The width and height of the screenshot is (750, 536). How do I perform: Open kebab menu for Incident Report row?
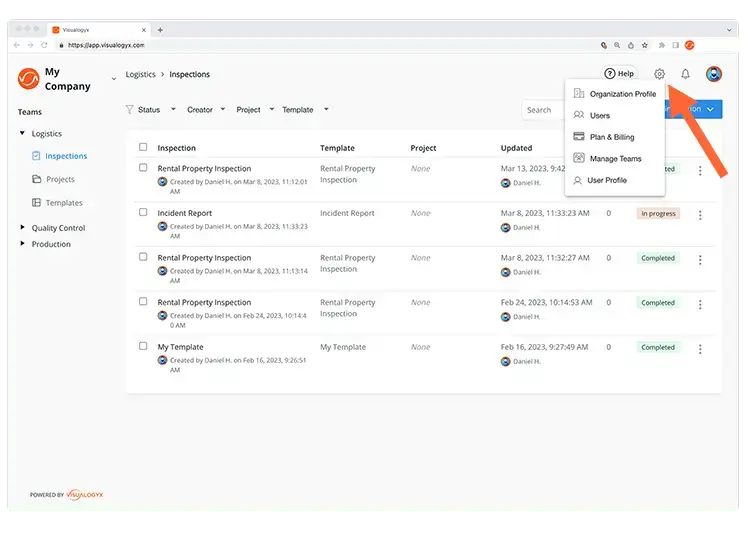click(700, 214)
